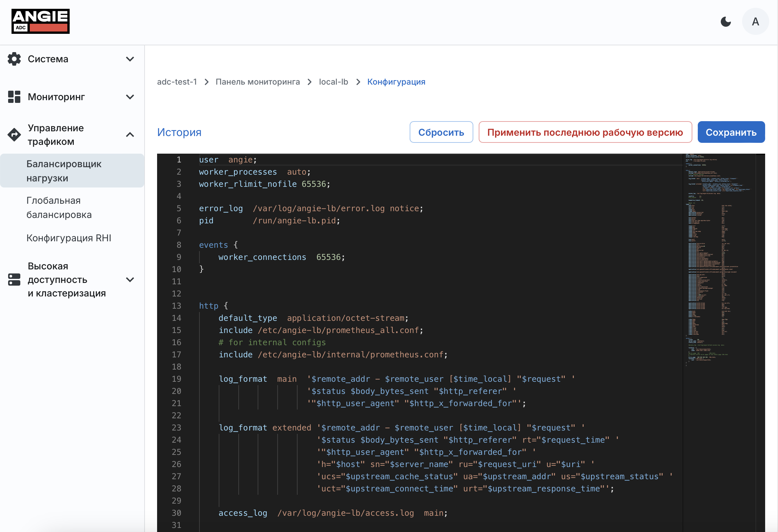
Task: Click the Управление трафиком direction icon
Action: [x=14, y=135]
